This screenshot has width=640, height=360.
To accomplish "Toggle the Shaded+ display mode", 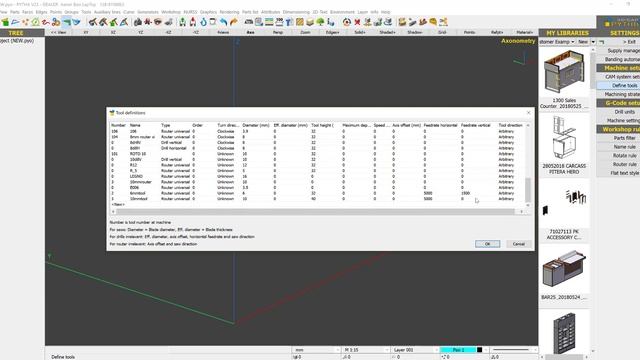I will tap(387, 32).
